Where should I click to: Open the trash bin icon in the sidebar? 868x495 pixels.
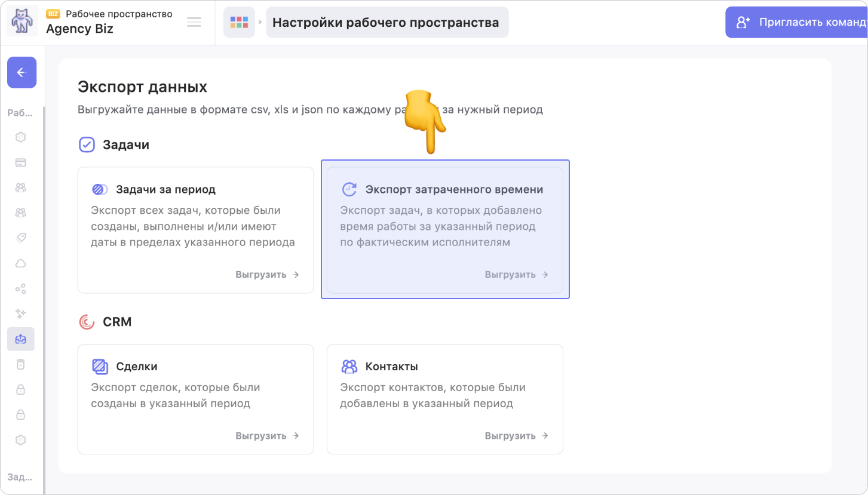point(20,364)
